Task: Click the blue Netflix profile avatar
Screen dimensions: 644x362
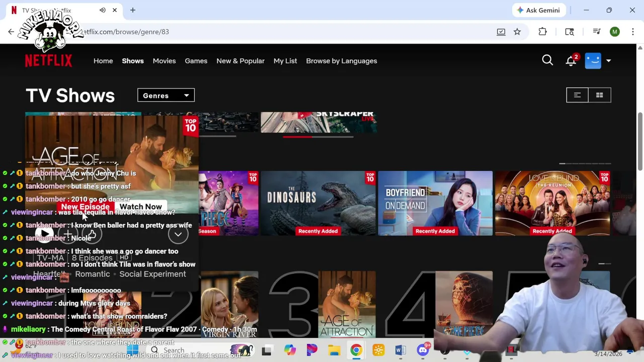Action: click(593, 60)
